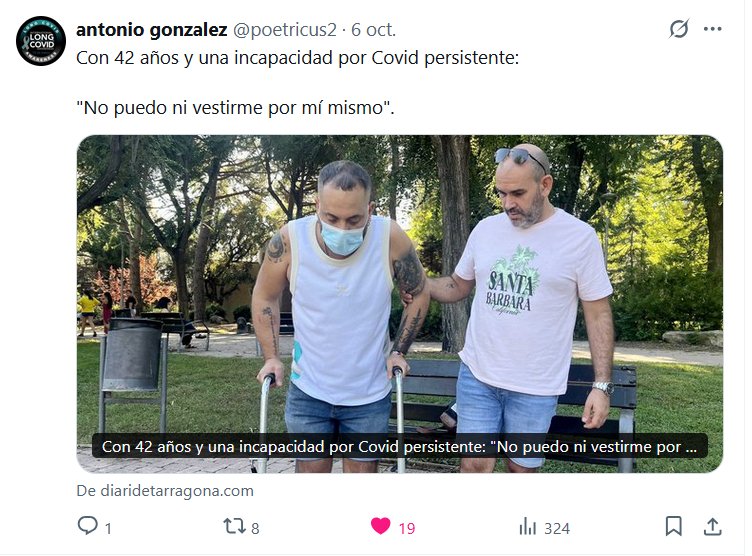Bookmark this post
Image resolution: width=752 pixels, height=556 pixels.
point(673,526)
